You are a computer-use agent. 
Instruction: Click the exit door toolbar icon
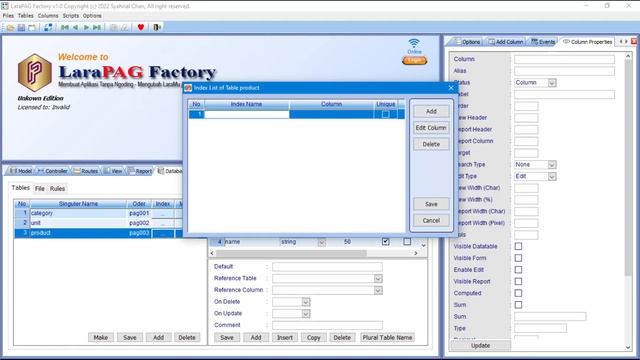[157, 27]
